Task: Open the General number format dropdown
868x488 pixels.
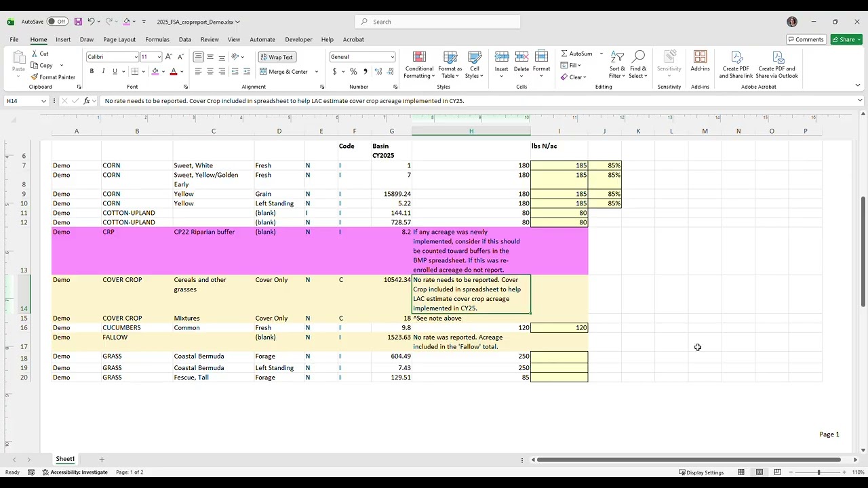Action: [x=392, y=57]
